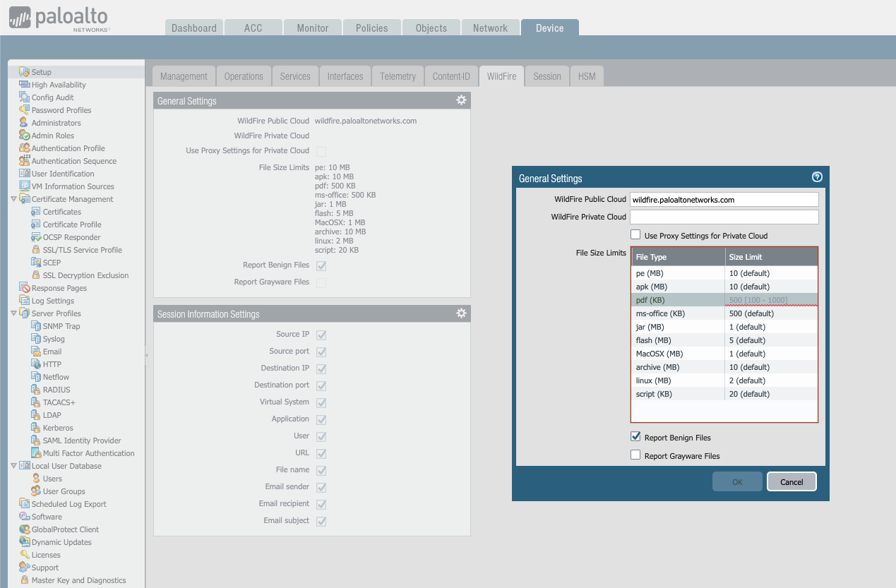Click the Log Settings icon

tap(25, 301)
